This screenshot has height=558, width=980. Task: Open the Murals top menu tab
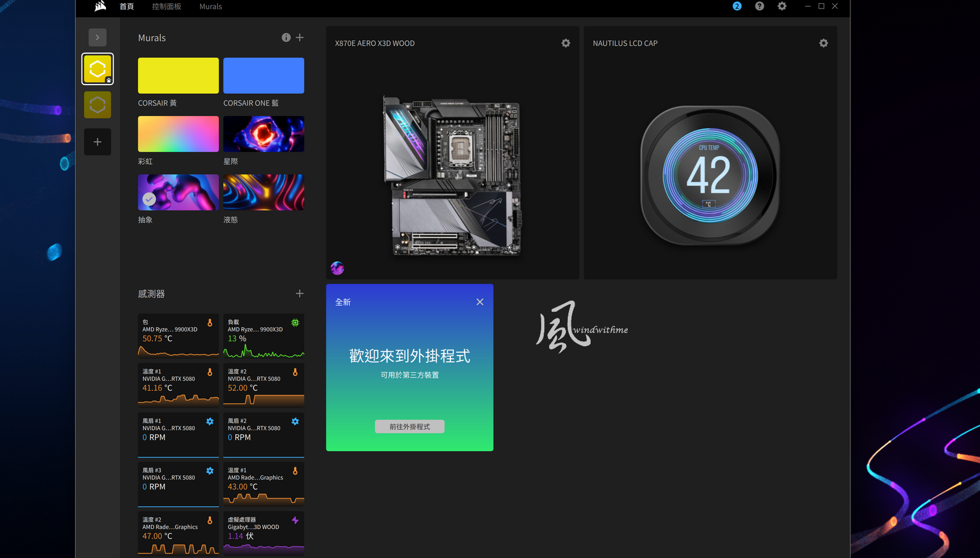pyautogui.click(x=210, y=6)
